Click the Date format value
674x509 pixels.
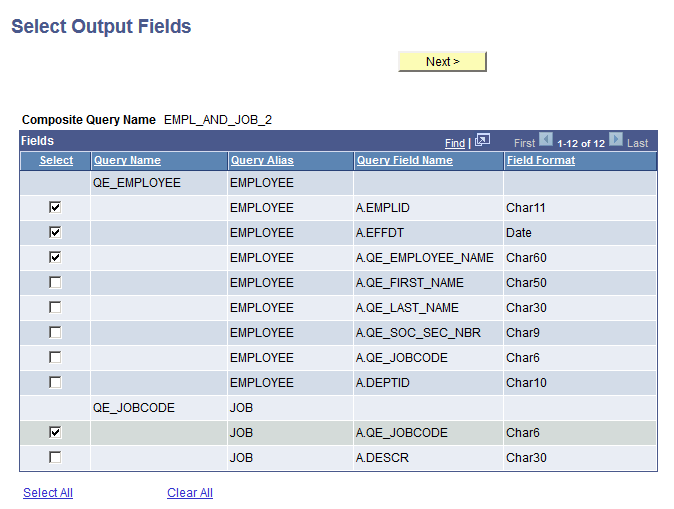tap(519, 233)
